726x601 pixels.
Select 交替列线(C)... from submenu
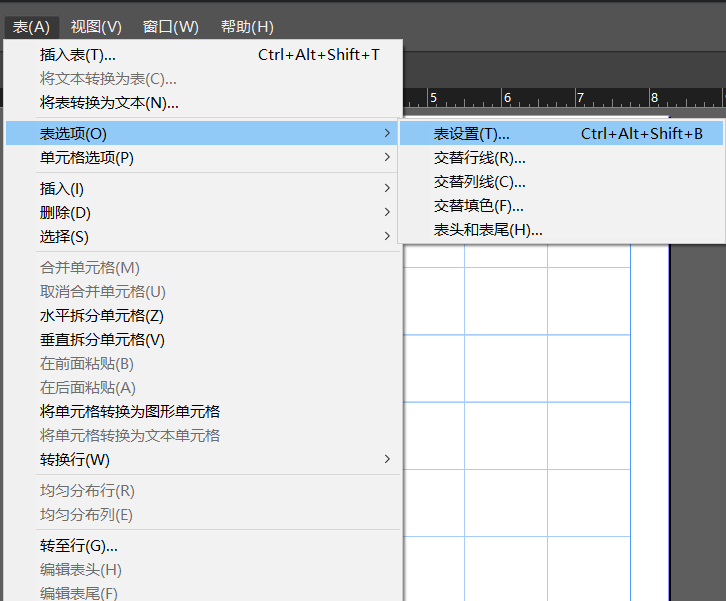479,182
